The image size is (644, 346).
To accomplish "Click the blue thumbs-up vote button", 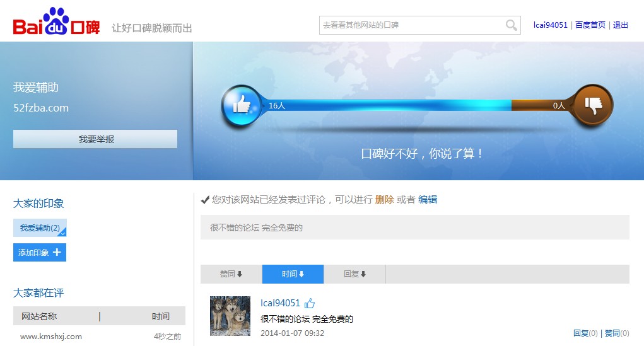I will pos(242,105).
